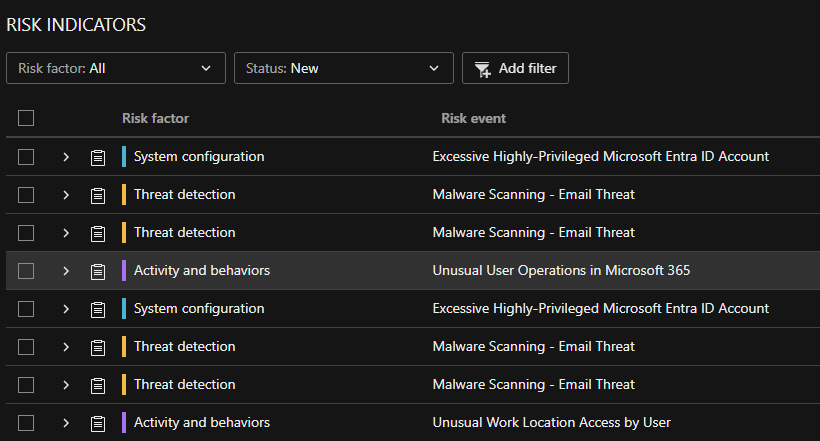The image size is (820, 441).
Task: Expand the Unusual Work Location Access row
Action: pos(66,423)
